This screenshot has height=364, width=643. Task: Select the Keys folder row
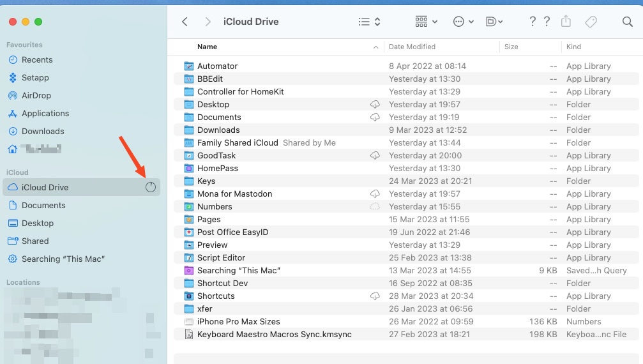coord(406,181)
